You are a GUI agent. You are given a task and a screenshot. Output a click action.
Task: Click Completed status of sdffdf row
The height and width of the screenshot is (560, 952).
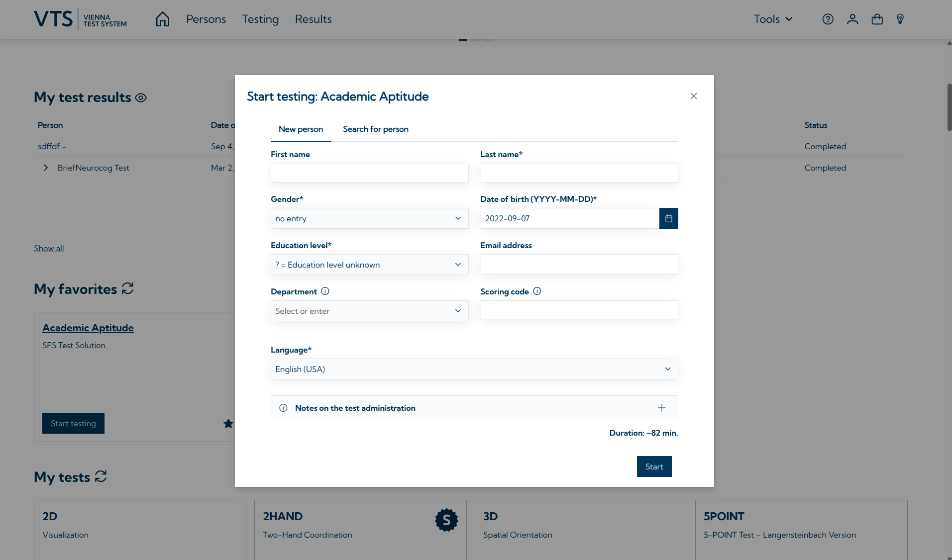click(x=825, y=146)
